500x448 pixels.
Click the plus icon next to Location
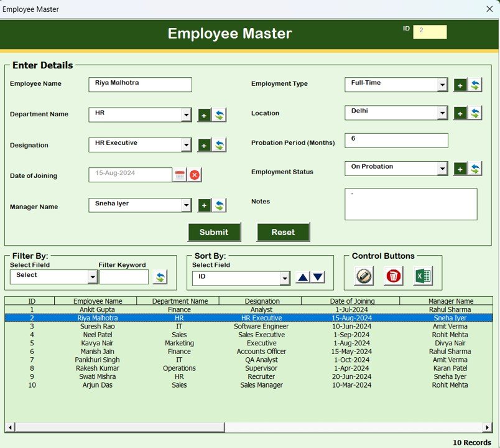(461, 114)
